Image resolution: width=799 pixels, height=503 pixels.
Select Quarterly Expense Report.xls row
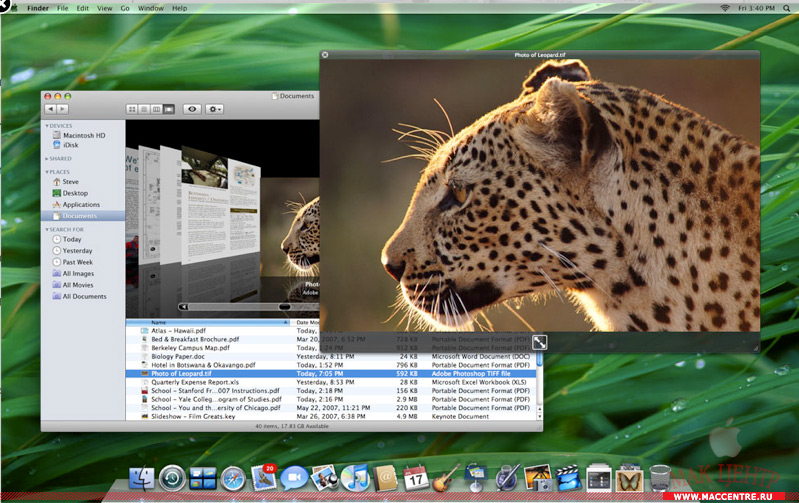[x=331, y=382]
